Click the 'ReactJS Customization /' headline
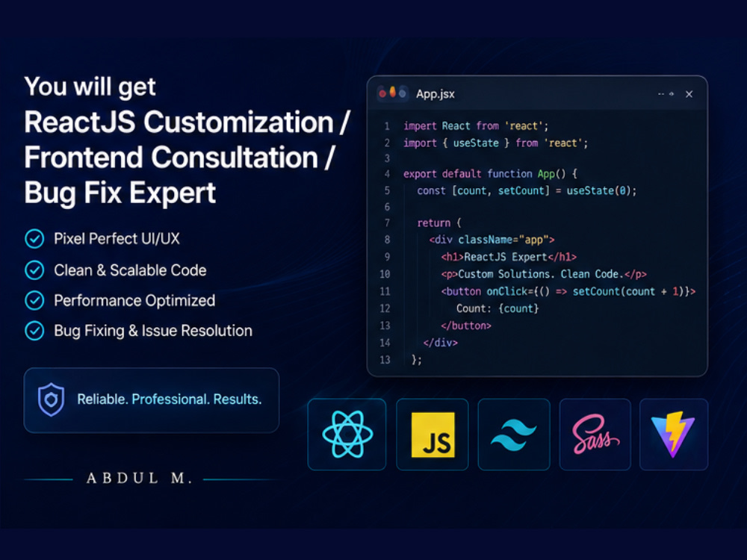The width and height of the screenshot is (747, 560). coord(187,122)
